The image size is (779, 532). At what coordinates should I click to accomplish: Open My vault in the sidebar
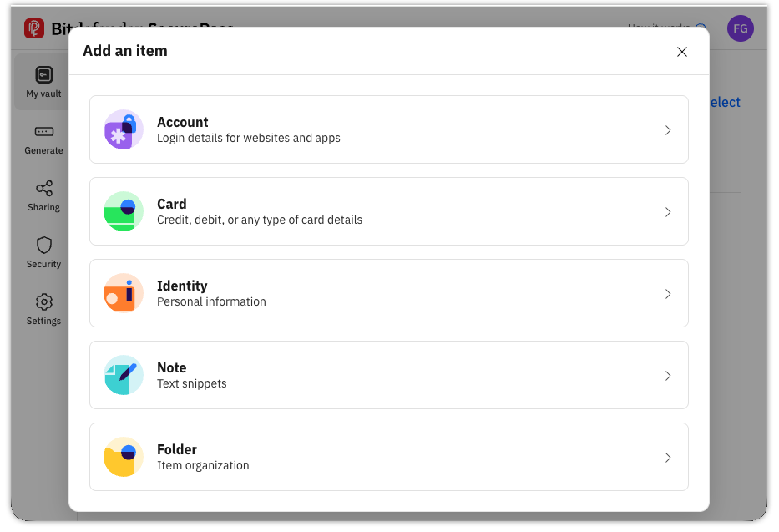tap(43, 82)
